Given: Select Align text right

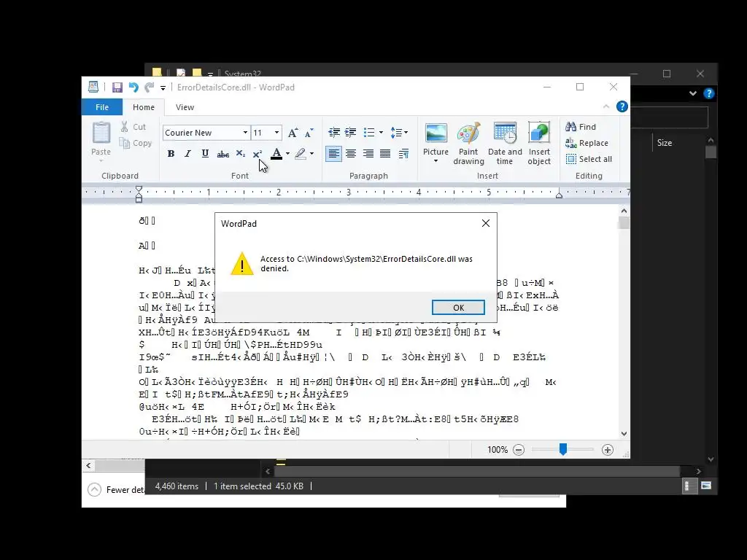Looking at the screenshot, I should (x=368, y=153).
